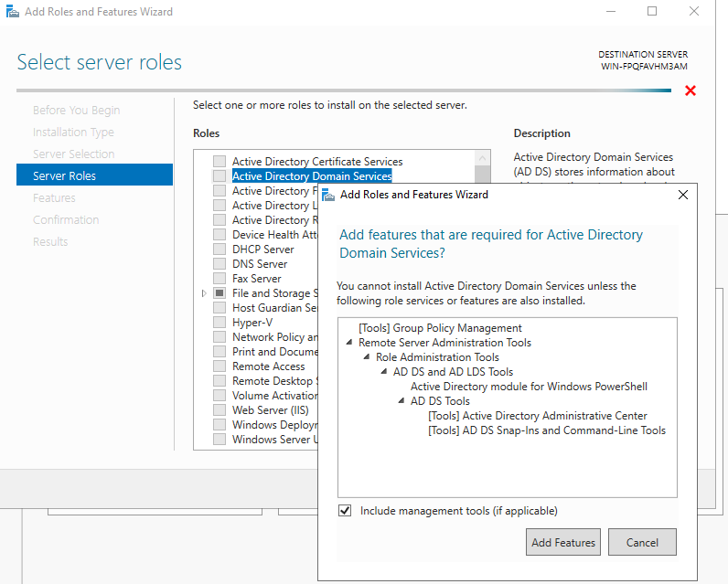This screenshot has width=728, height=584.
Task: Maximize the main wizard window
Action: pos(652,11)
